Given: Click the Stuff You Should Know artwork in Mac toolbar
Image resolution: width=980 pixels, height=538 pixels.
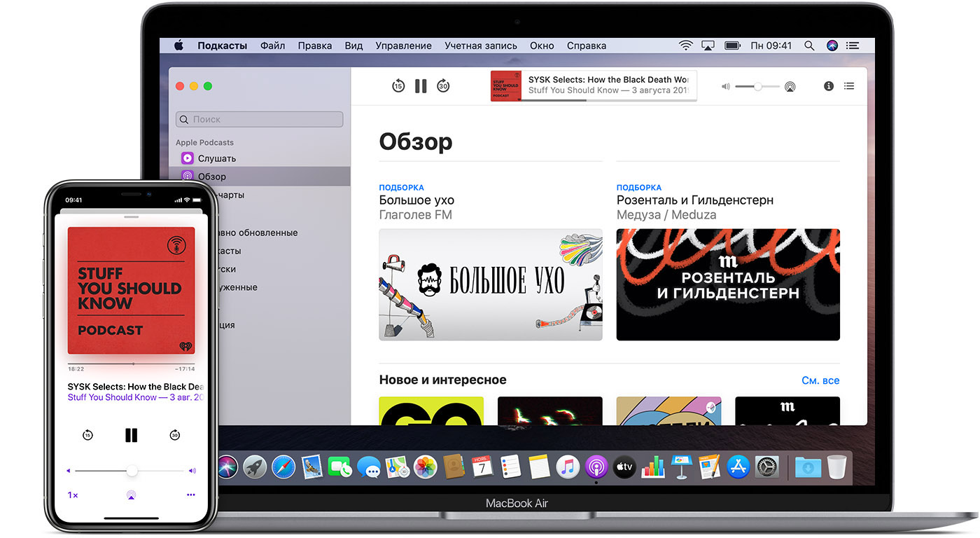Looking at the screenshot, I should coord(506,85).
